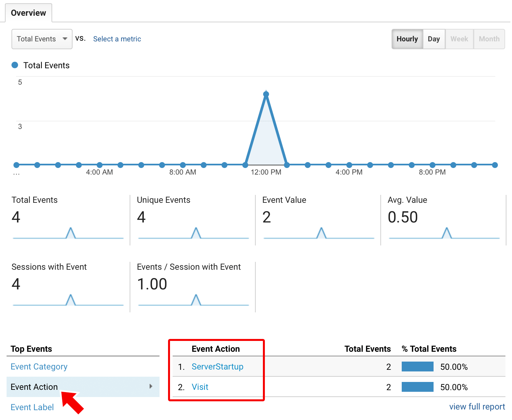Switch graph to Hourly view
Viewport: 512px width, 420px height.
[x=407, y=39]
